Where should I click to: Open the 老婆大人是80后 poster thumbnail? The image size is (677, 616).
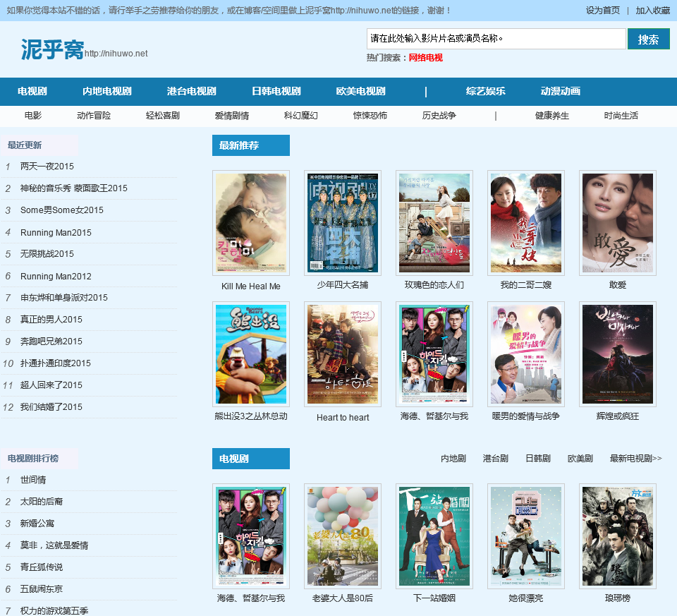click(343, 536)
